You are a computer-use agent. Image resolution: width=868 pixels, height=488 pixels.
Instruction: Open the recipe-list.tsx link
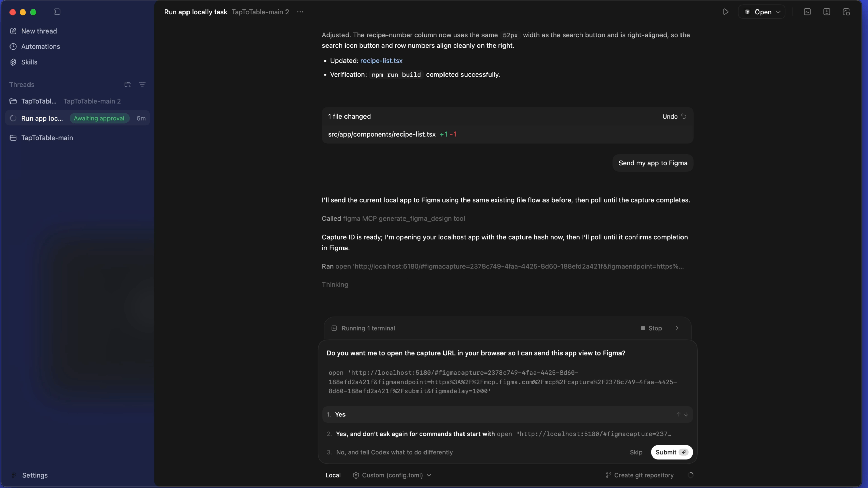point(381,61)
